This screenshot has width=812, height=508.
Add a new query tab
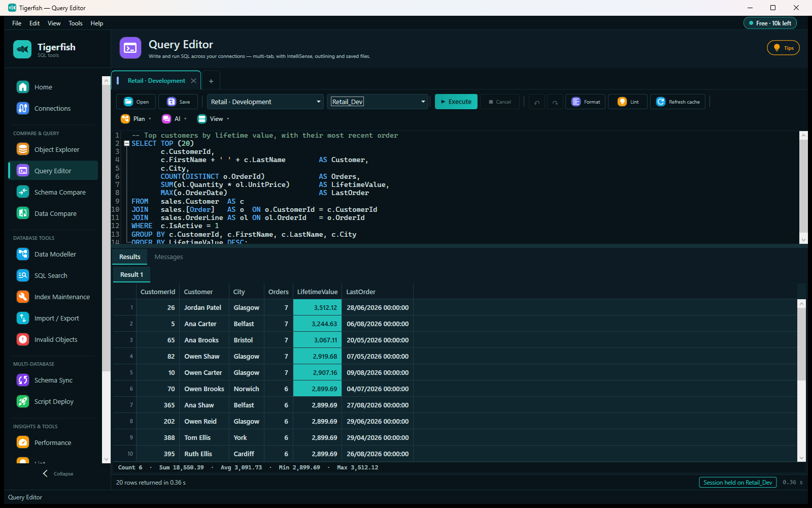(211, 81)
